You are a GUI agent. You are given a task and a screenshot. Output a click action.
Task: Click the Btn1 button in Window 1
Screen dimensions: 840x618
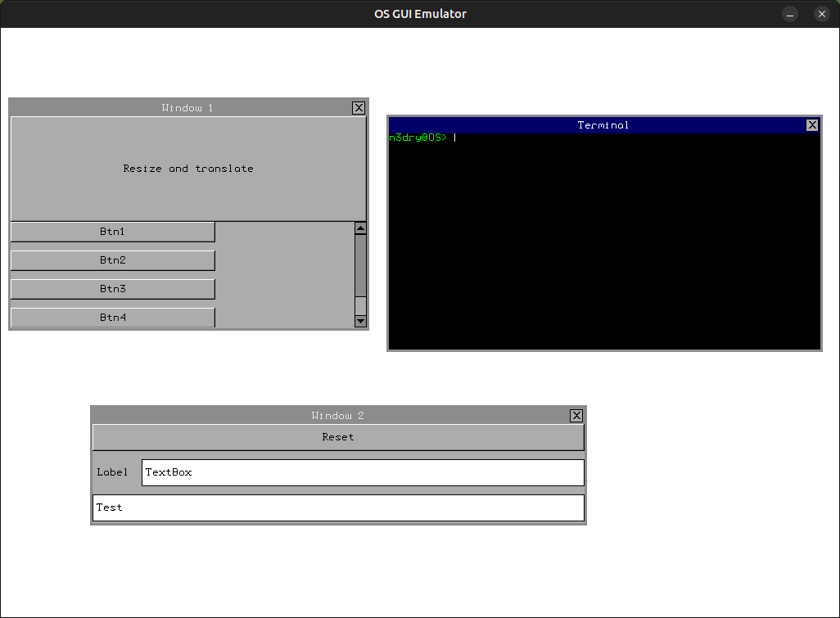pos(112,232)
